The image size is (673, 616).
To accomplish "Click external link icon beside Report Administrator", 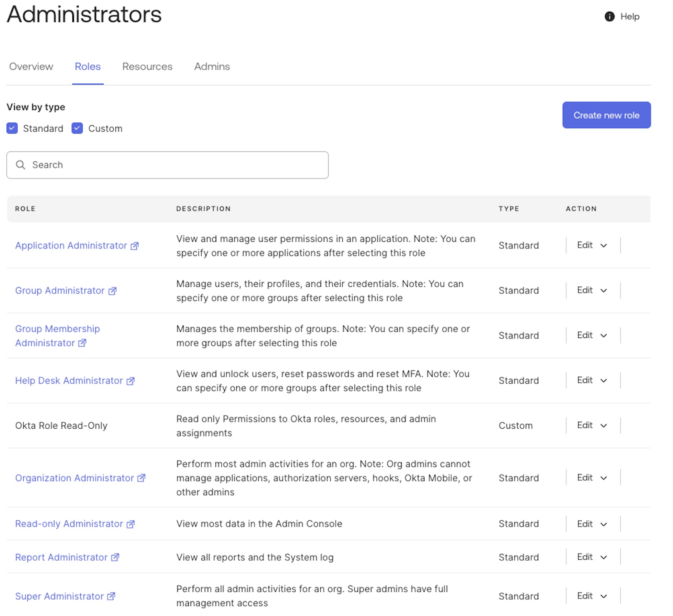I will [x=115, y=557].
